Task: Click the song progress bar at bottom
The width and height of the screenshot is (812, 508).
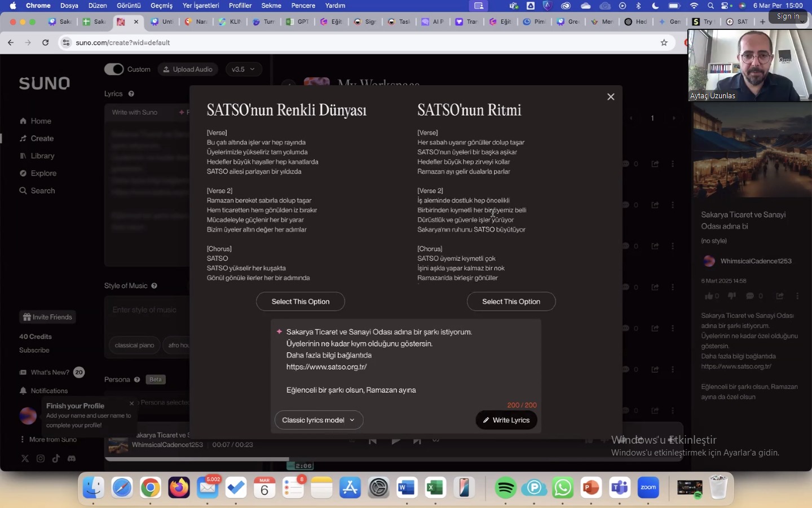Action: click(197, 459)
